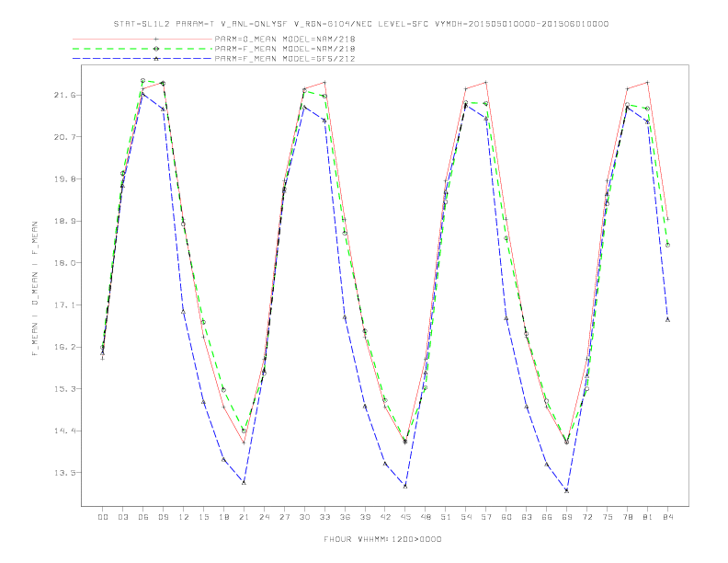Click the green NAM circle point at hour 84
The width and height of the screenshot is (728, 563).
click(x=667, y=245)
